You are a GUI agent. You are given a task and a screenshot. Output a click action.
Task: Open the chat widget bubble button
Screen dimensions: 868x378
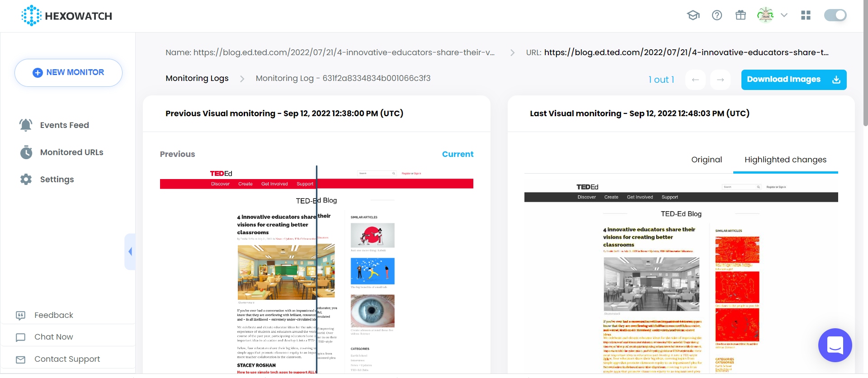835,345
